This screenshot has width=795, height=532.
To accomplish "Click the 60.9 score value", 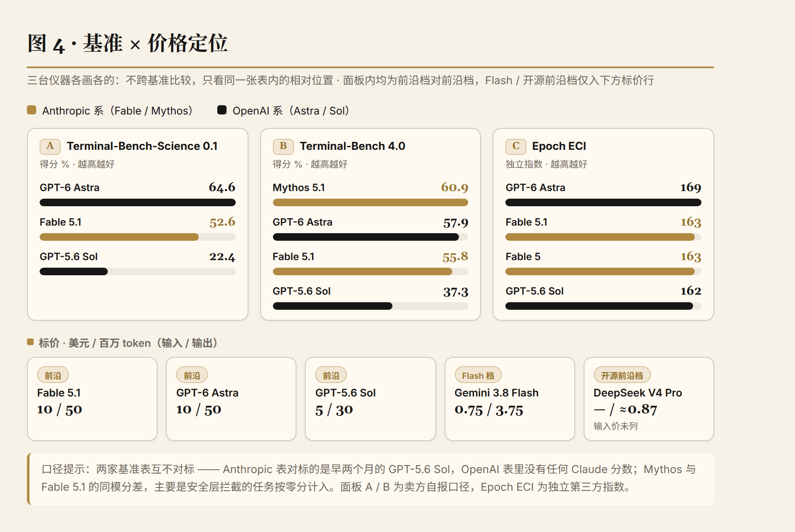I will [455, 187].
